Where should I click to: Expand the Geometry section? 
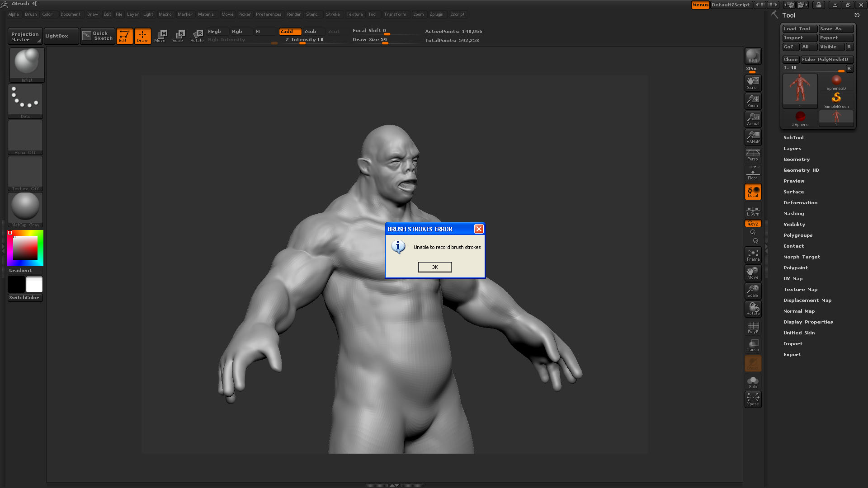[796, 159]
